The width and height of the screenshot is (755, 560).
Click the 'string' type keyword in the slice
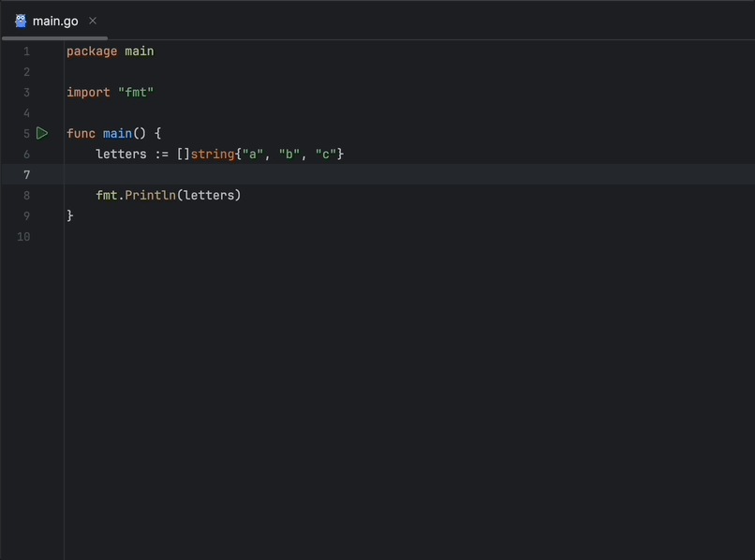coord(213,155)
